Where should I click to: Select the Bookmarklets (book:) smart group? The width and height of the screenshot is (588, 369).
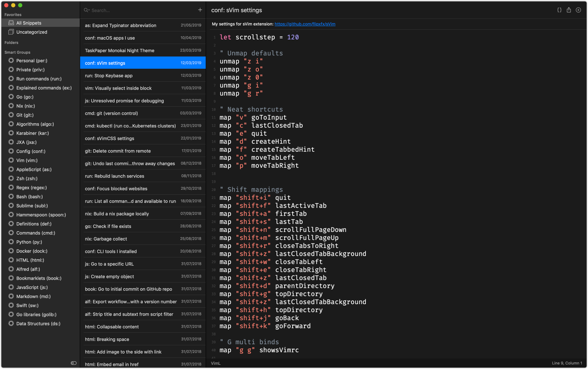[40, 278]
